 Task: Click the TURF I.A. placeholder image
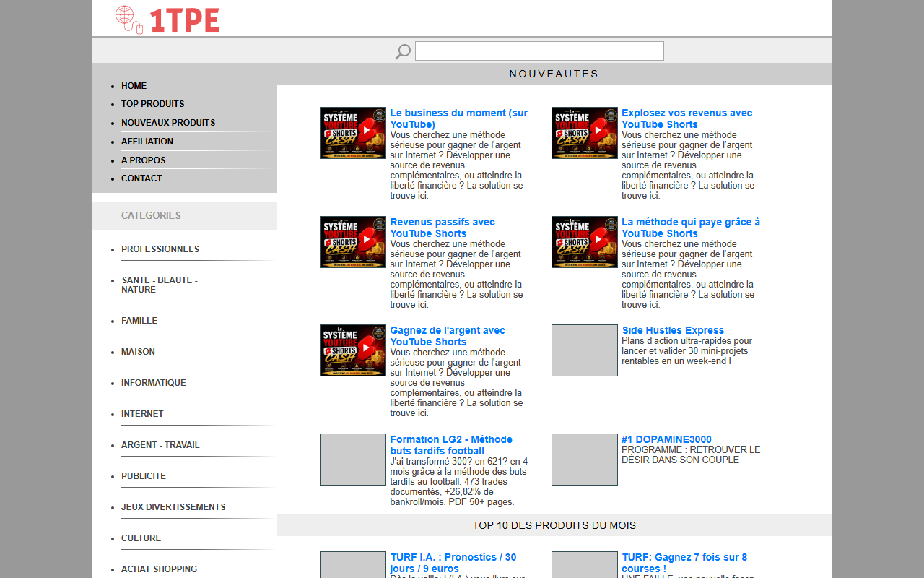pos(353,565)
